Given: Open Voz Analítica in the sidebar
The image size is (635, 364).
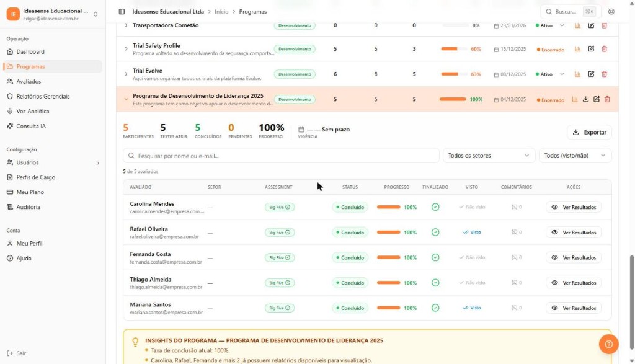Looking at the screenshot, I should (53, 111).
